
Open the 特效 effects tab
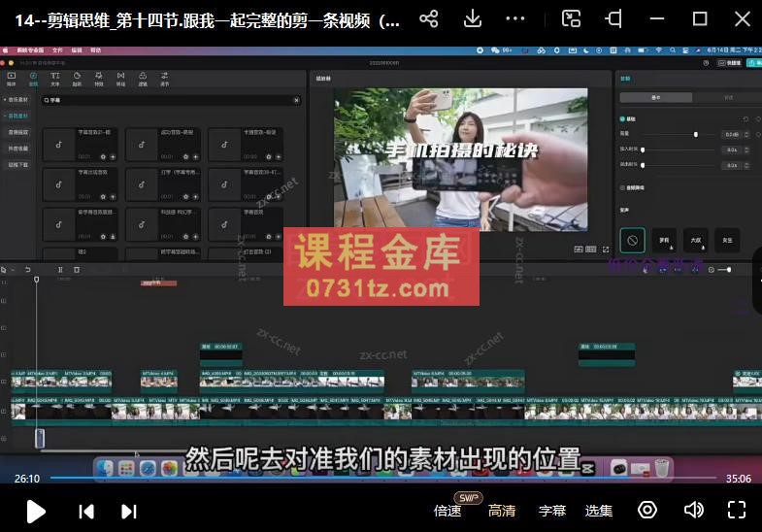99,79
